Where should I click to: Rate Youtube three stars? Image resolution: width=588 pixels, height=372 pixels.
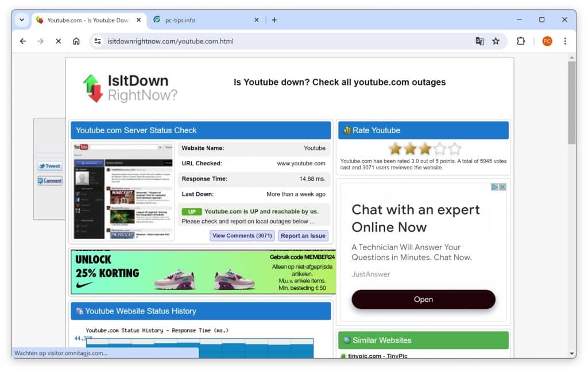[x=425, y=149]
